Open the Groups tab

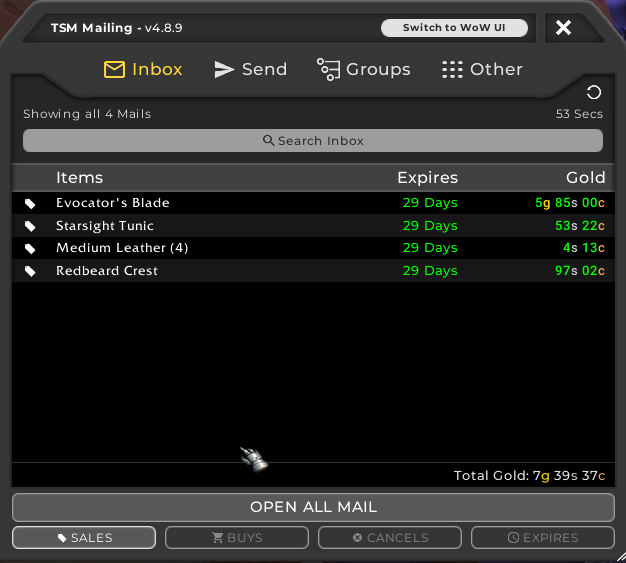point(364,69)
